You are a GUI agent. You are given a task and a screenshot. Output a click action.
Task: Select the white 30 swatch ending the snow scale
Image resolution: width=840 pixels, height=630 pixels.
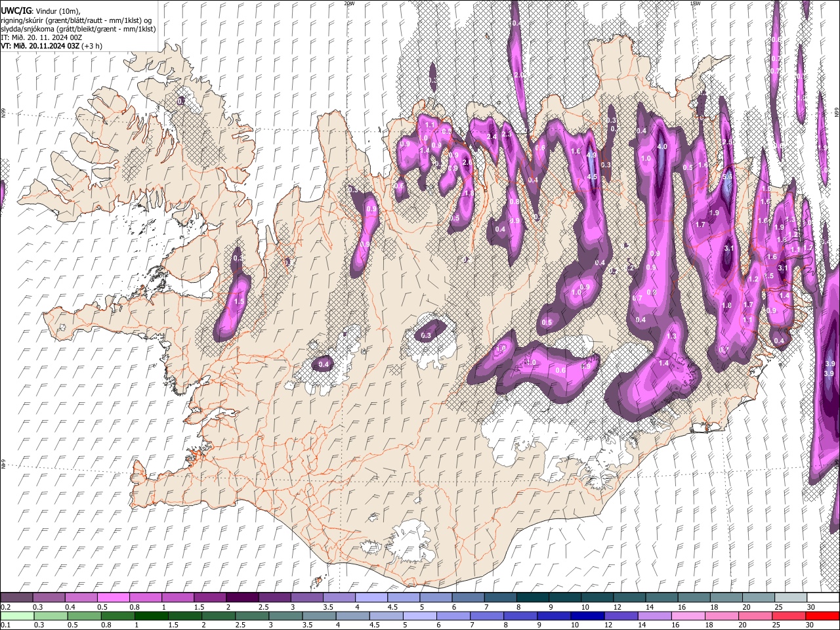[x=822, y=597]
